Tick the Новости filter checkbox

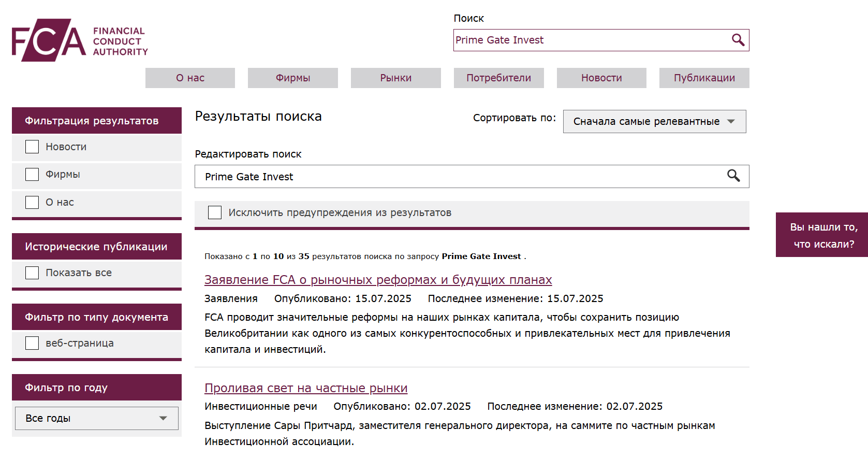[32, 147]
